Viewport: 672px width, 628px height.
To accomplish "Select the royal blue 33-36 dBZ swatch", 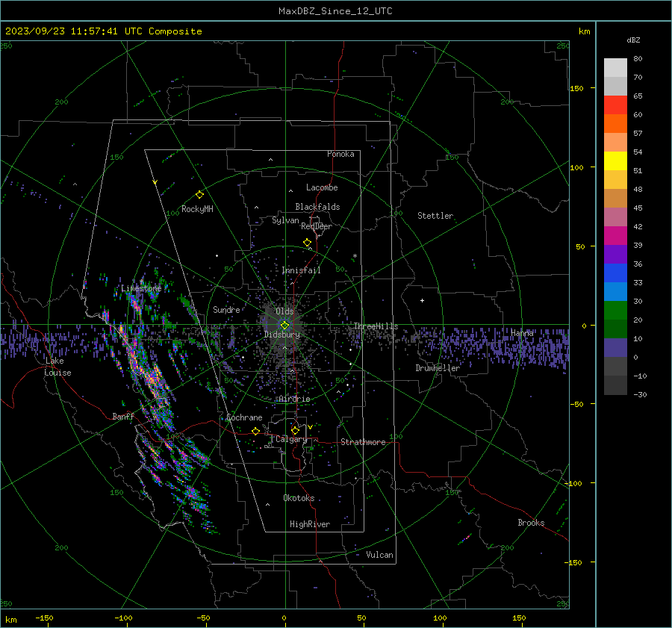I will [615, 273].
